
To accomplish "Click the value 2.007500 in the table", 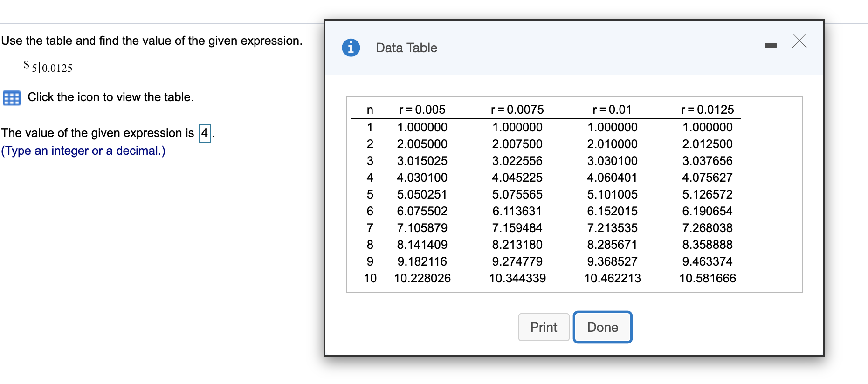I will (x=517, y=144).
